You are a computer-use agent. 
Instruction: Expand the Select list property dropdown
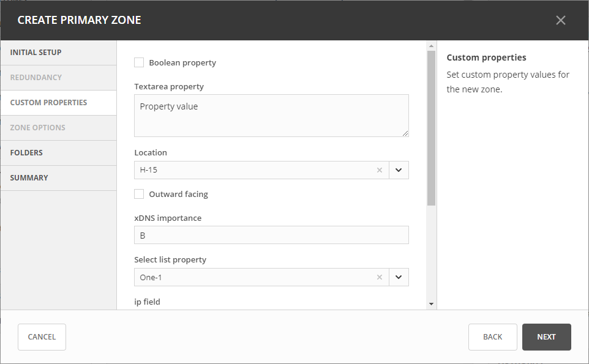tap(399, 277)
